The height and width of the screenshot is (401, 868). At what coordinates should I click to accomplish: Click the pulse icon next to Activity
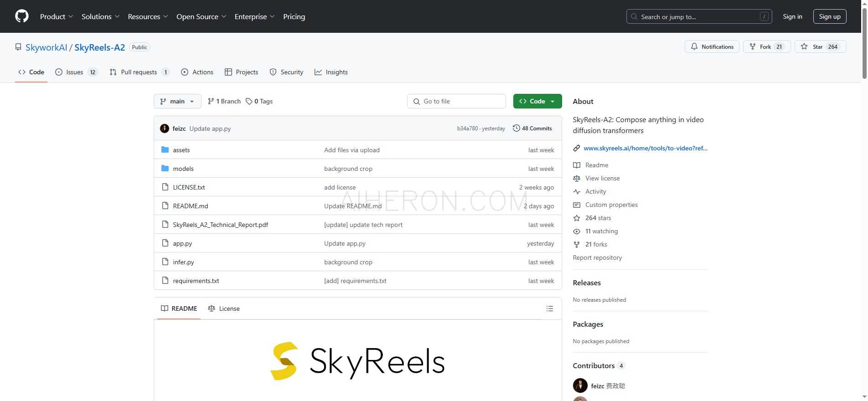pyautogui.click(x=577, y=191)
